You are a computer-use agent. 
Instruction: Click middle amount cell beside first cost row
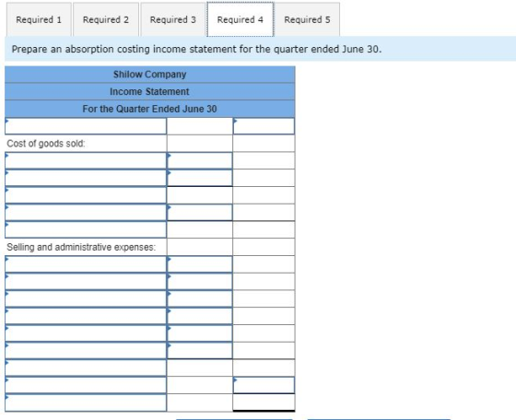pos(199,160)
